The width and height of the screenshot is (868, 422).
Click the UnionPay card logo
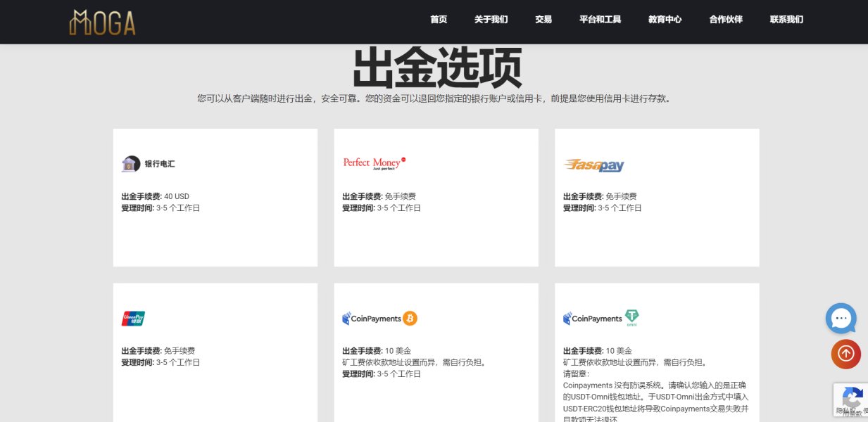pos(133,319)
